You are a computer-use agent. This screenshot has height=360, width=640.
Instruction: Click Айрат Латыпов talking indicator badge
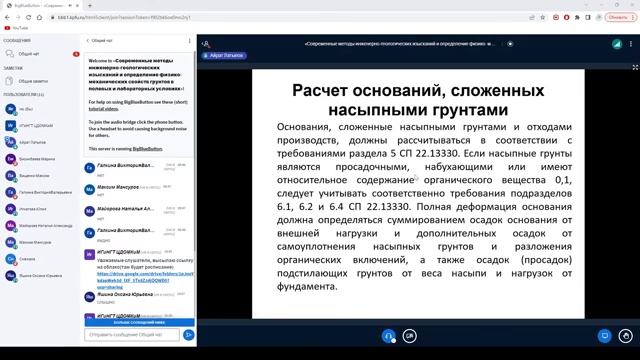[224, 55]
